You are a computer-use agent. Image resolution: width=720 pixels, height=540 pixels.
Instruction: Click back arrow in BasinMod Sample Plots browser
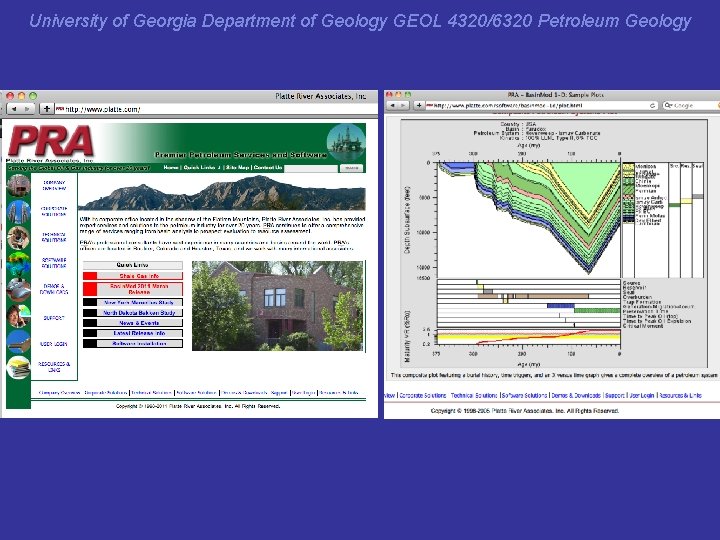(x=393, y=106)
